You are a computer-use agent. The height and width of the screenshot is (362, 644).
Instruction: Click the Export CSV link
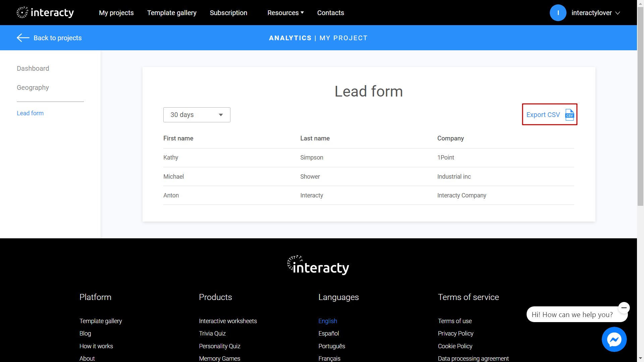click(x=543, y=115)
